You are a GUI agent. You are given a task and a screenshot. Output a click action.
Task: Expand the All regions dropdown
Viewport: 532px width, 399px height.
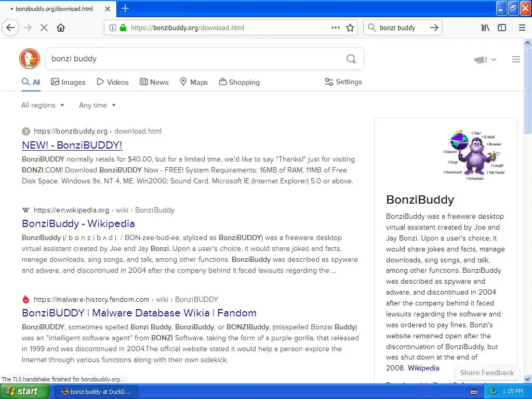[x=43, y=105]
